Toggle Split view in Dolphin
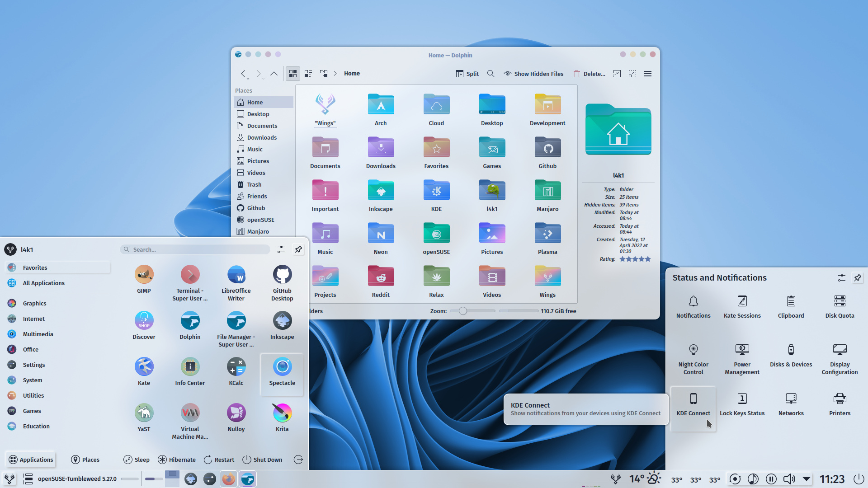 click(x=467, y=74)
